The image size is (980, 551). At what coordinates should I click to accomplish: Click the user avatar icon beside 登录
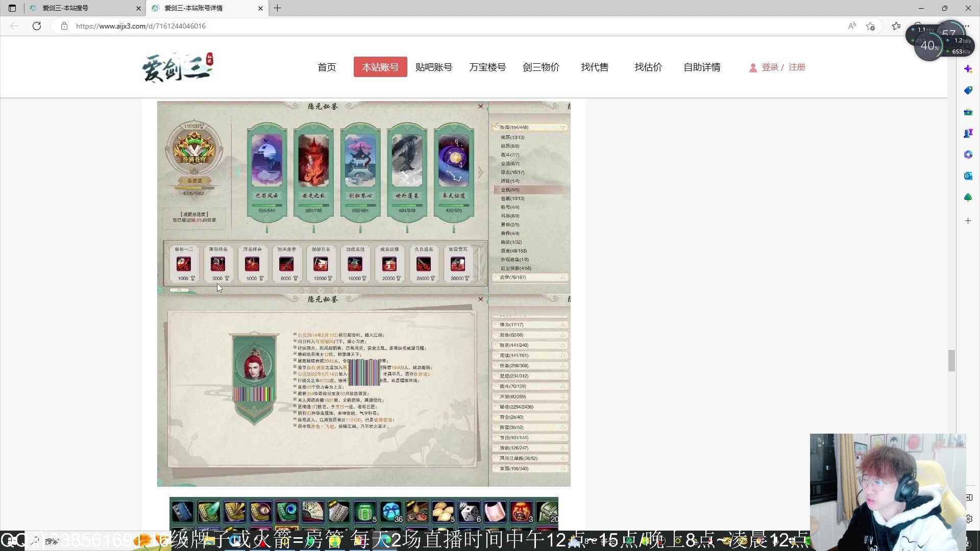[753, 68]
